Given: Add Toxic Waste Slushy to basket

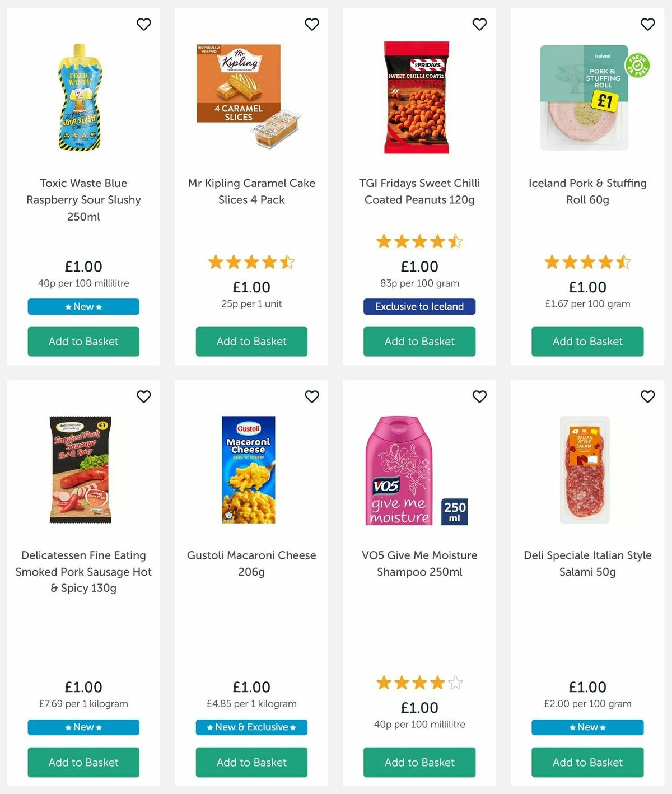Looking at the screenshot, I should point(83,342).
